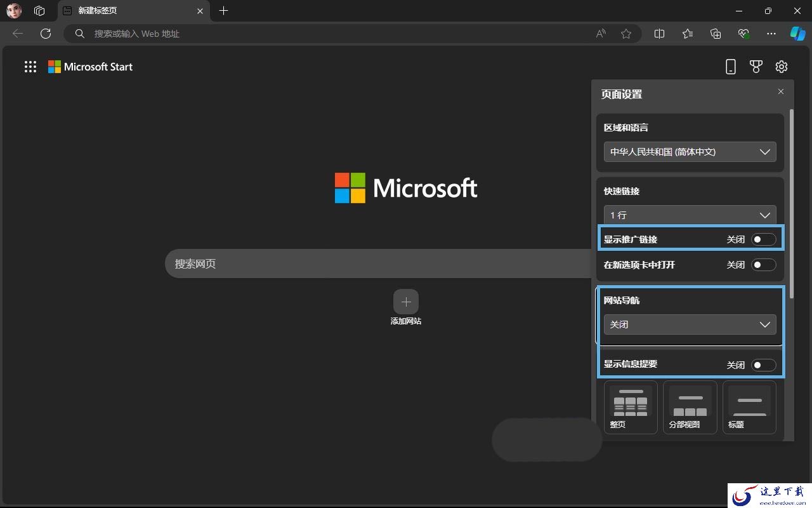This screenshot has height=508, width=812.
Task: Open the app launcher grid
Action: [x=30, y=67]
